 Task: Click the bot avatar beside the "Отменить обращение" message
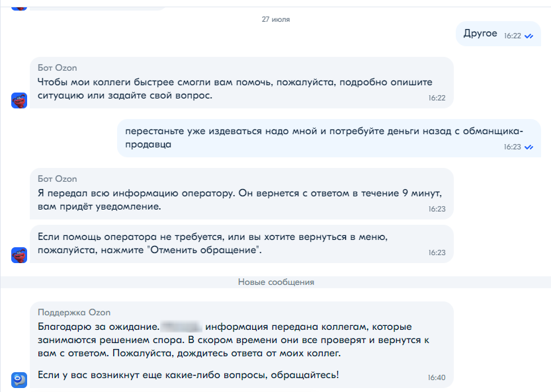pyautogui.click(x=19, y=255)
